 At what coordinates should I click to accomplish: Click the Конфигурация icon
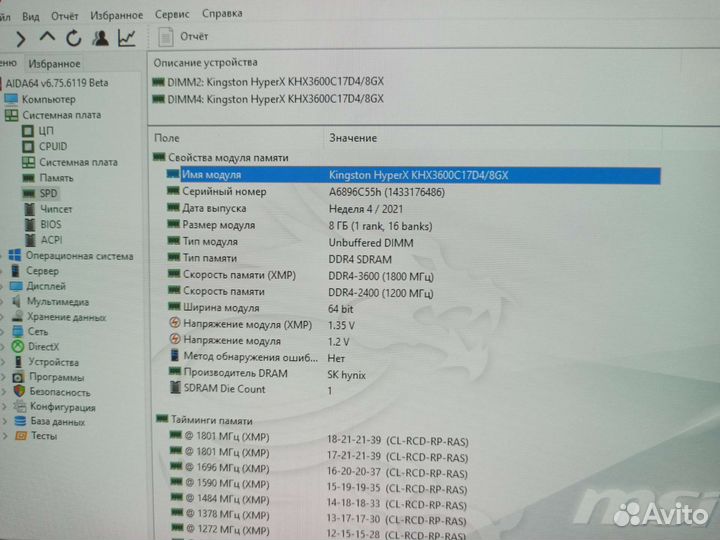click(x=20, y=406)
